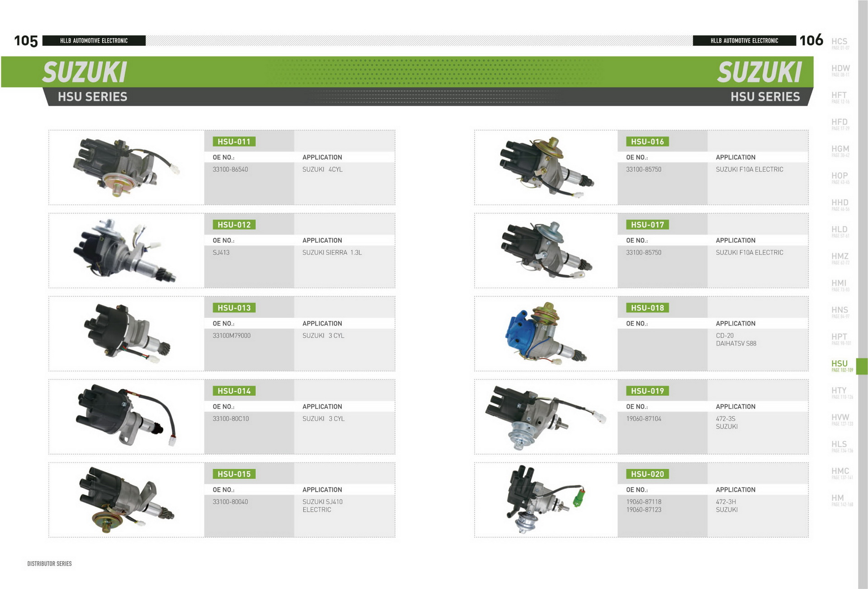Viewport: 868px width, 589px height.
Task: Switch to the HVW section tab
Action: tap(840, 418)
